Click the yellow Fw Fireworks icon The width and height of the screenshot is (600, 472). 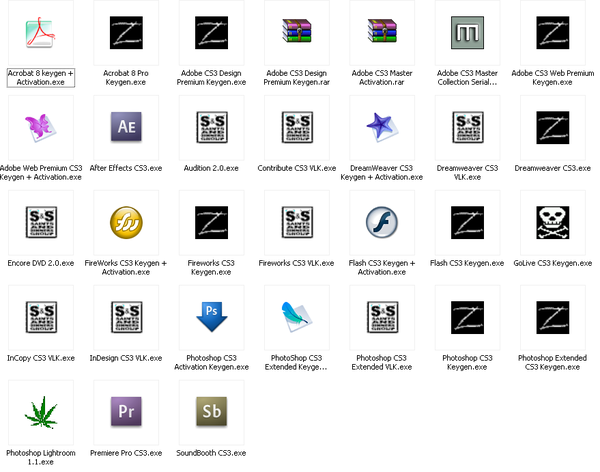[126, 222]
